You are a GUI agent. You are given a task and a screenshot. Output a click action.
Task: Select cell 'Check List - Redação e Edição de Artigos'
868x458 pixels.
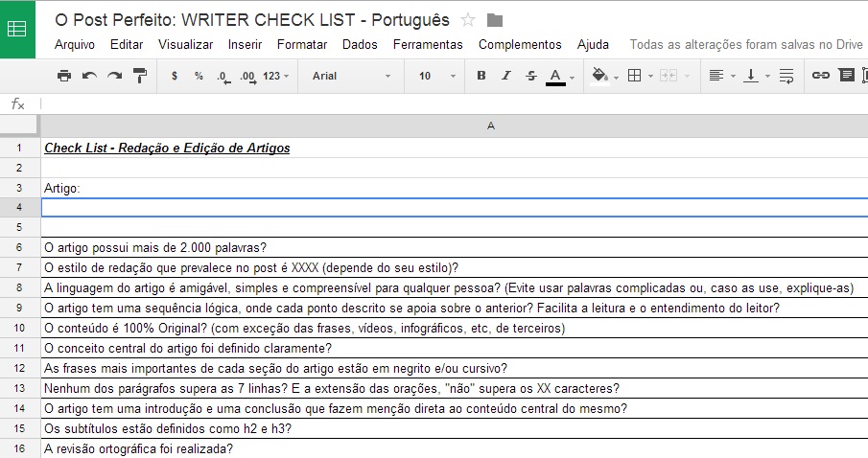pyautogui.click(x=454, y=149)
